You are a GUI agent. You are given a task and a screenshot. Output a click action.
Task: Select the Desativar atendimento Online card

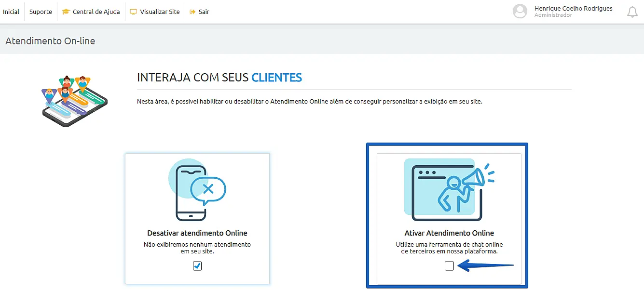[x=197, y=218]
